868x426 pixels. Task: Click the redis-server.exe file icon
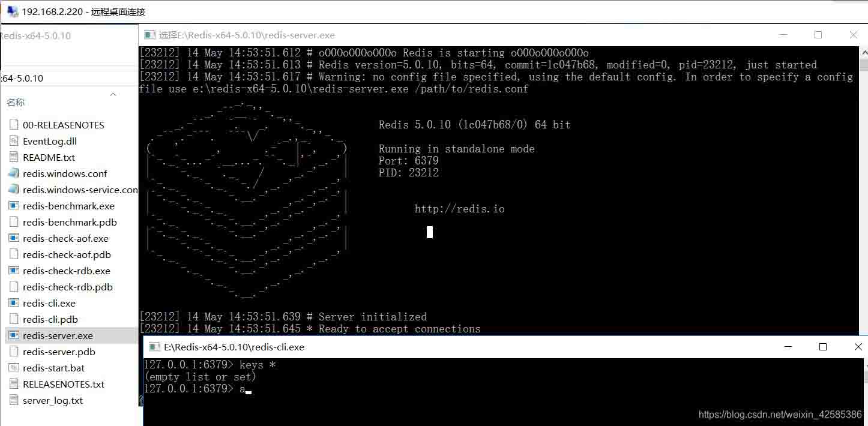coord(14,335)
